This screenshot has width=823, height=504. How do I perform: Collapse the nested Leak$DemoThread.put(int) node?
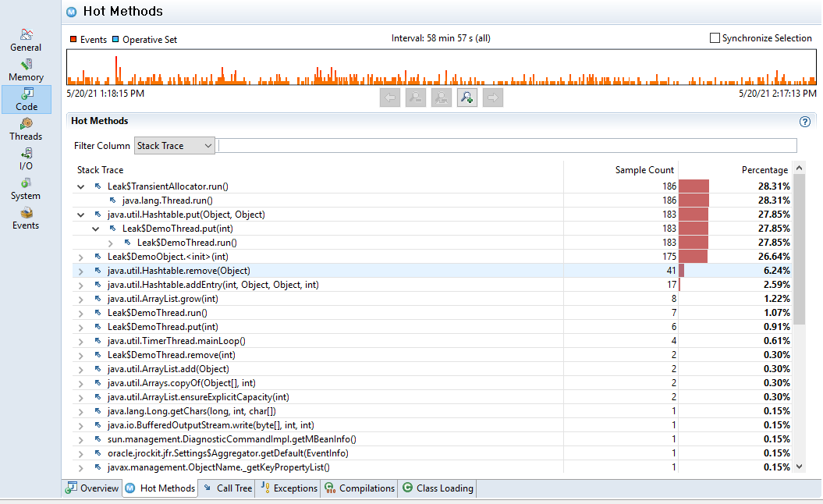point(95,229)
